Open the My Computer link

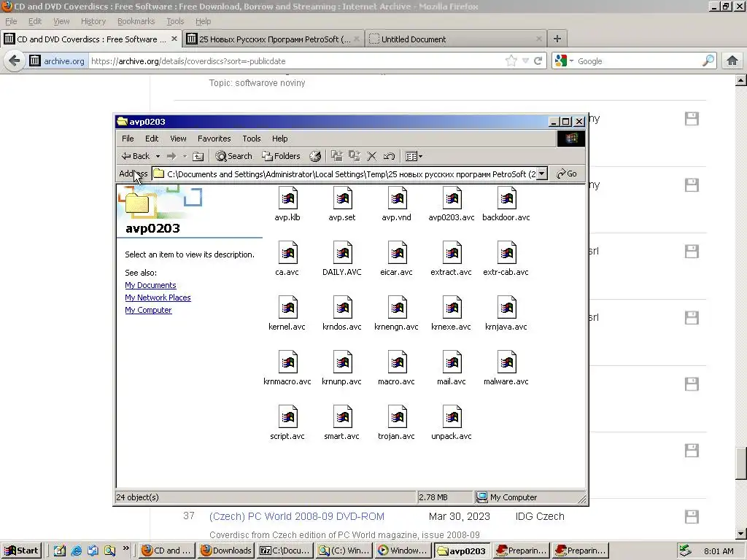(x=148, y=310)
